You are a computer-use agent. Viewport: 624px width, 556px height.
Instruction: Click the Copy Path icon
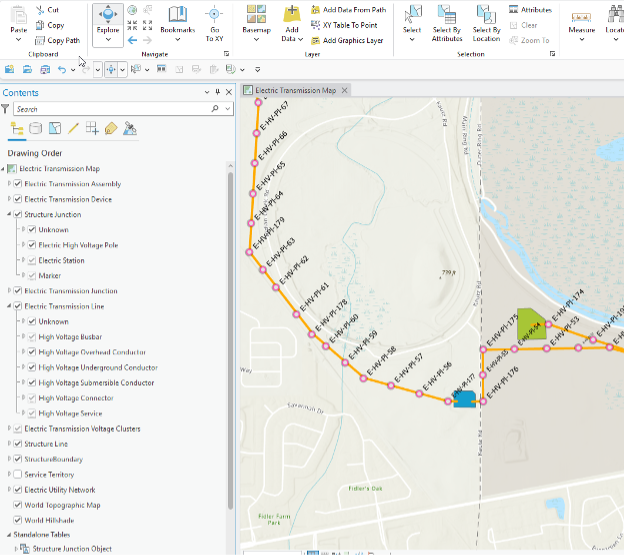[x=40, y=41]
